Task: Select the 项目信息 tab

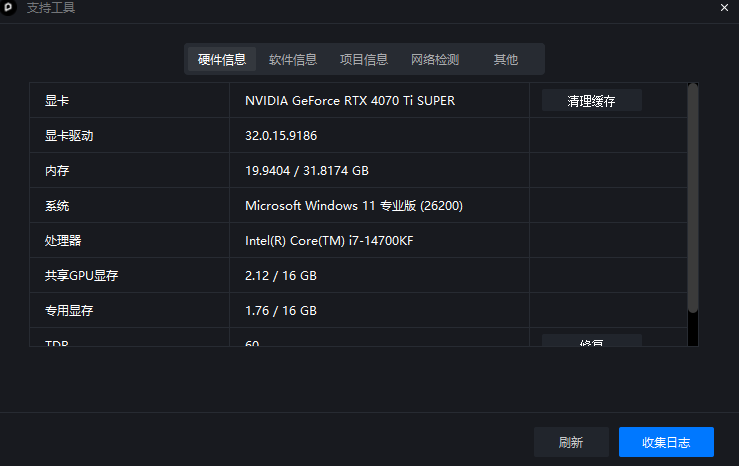Action: pos(364,59)
